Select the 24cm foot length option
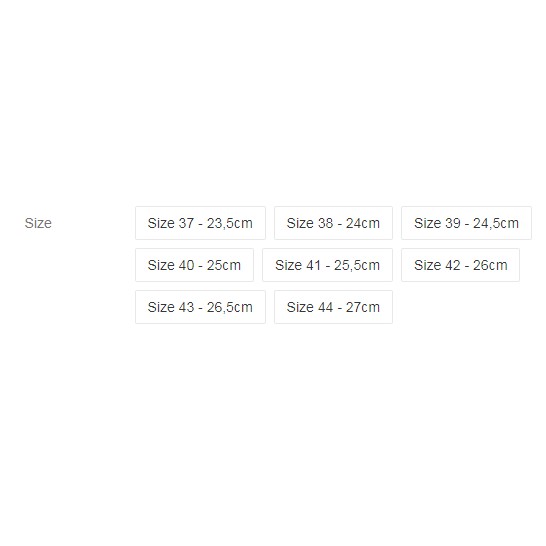546x546 pixels. click(x=333, y=223)
